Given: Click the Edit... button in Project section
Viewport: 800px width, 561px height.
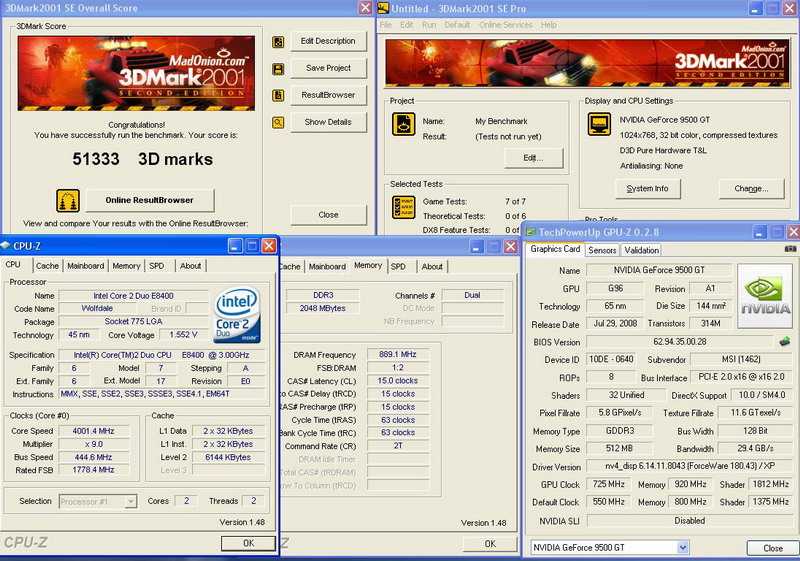Looking at the screenshot, I should point(534,158).
